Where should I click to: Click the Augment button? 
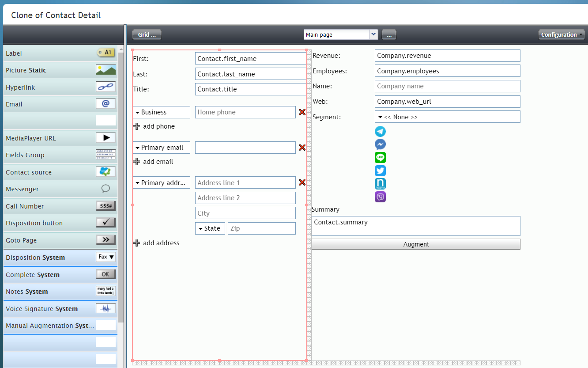click(416, 244)
